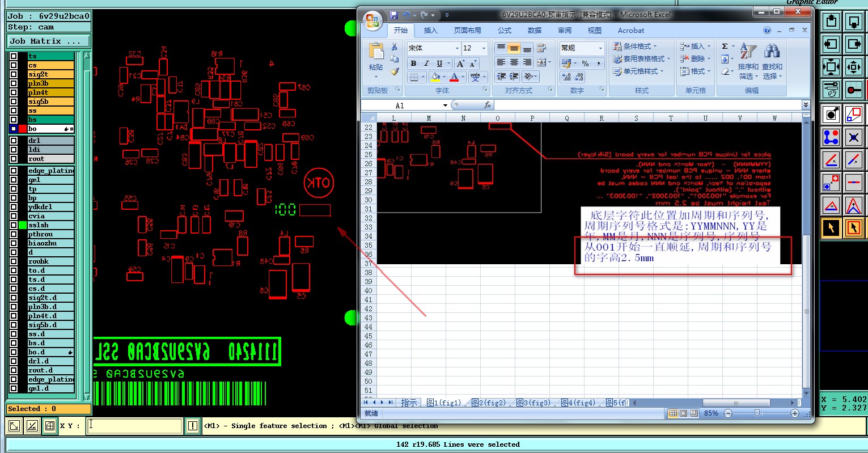Click the wrench and palette settings tool
Image resolution: width=868 pixels, height=453 pixels.
pos(831,90)
